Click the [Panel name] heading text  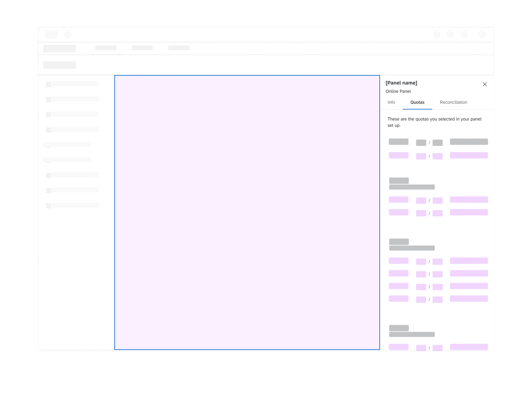pos(401,83)
